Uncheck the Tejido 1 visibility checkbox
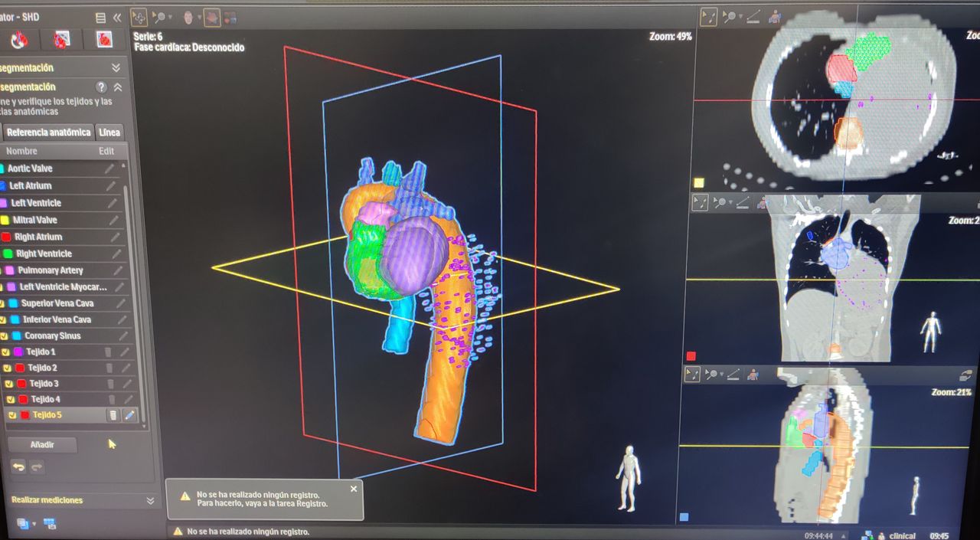The image size is (980, 540). [x=6, y=352]
